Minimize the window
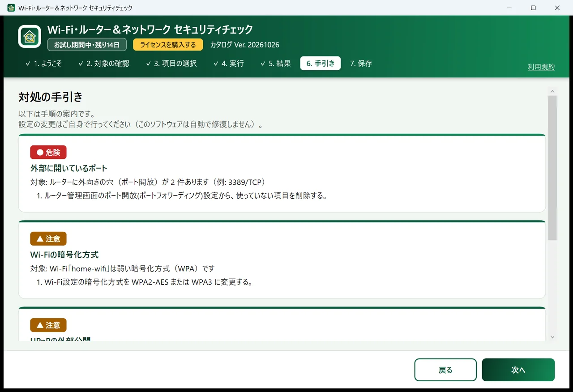This screenshot has width=573, height=392. click(509, 8)
